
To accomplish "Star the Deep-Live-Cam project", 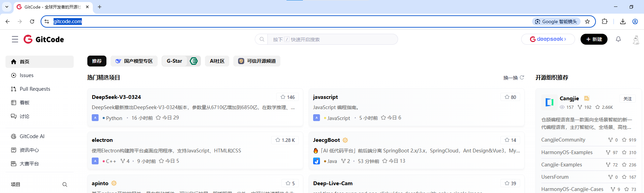I will [510, 183].
